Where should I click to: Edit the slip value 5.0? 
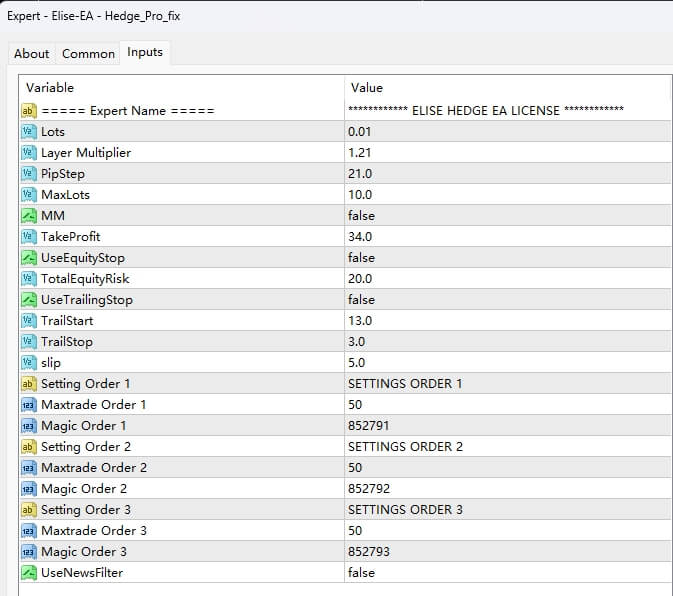[508, 363]
